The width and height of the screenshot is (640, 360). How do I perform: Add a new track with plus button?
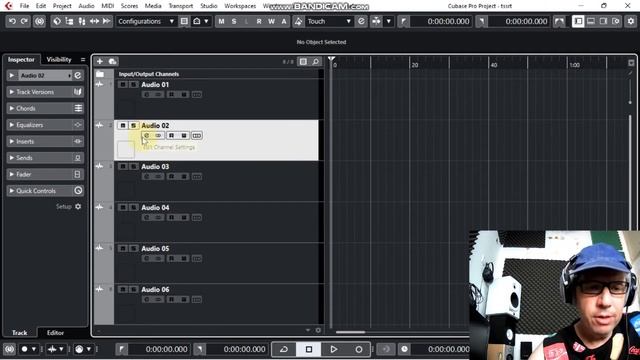pyautogui.click(x=100, y=62)
